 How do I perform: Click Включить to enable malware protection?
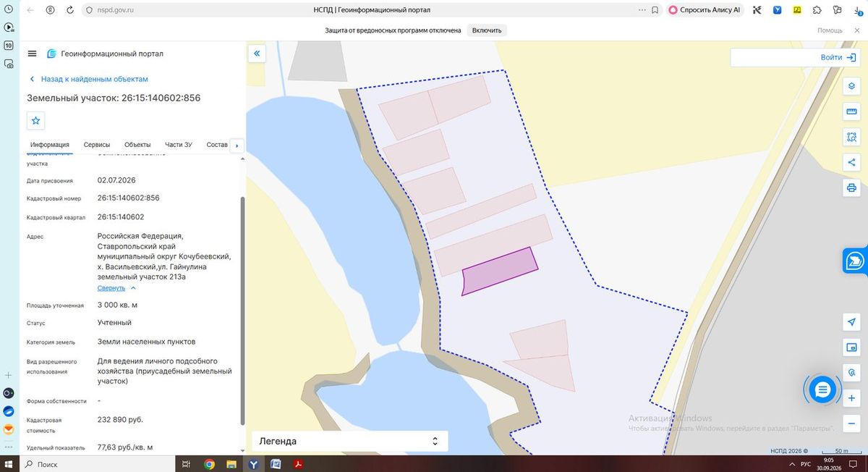[487, 30]
